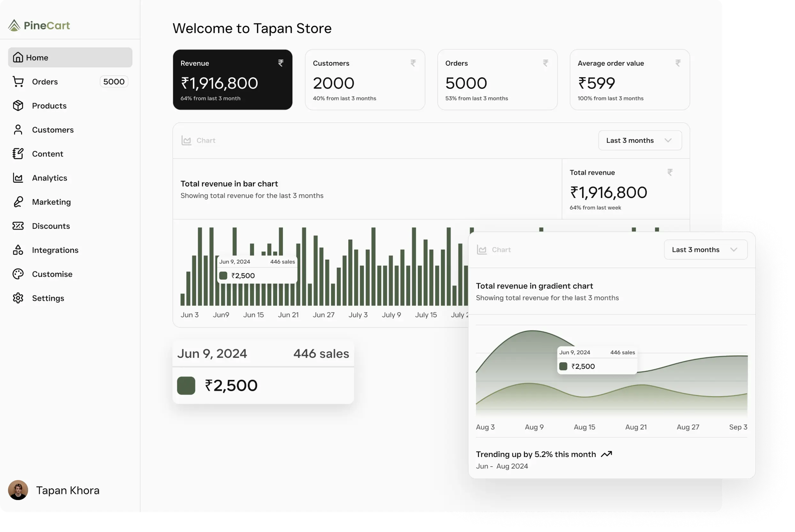This screenshot has height=532, width=795.
Task: Click green swatch in bar chart tooltip
Action: point(223,276)
